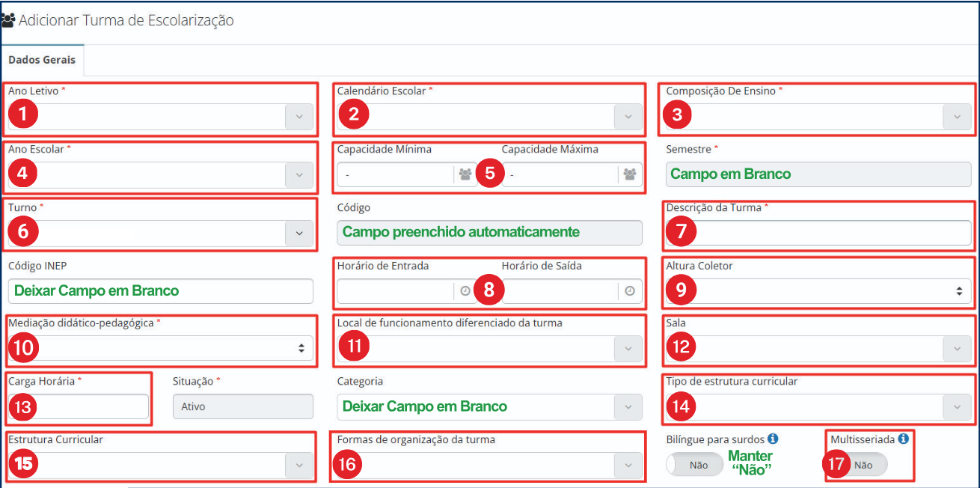The image size is (980, 488).
Task: Open the Altura Coletor select arrows
Action: click(959, 291)
